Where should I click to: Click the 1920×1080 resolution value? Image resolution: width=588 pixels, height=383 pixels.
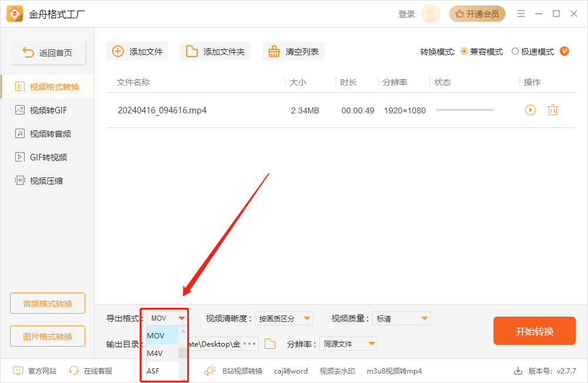pos(405,110)
